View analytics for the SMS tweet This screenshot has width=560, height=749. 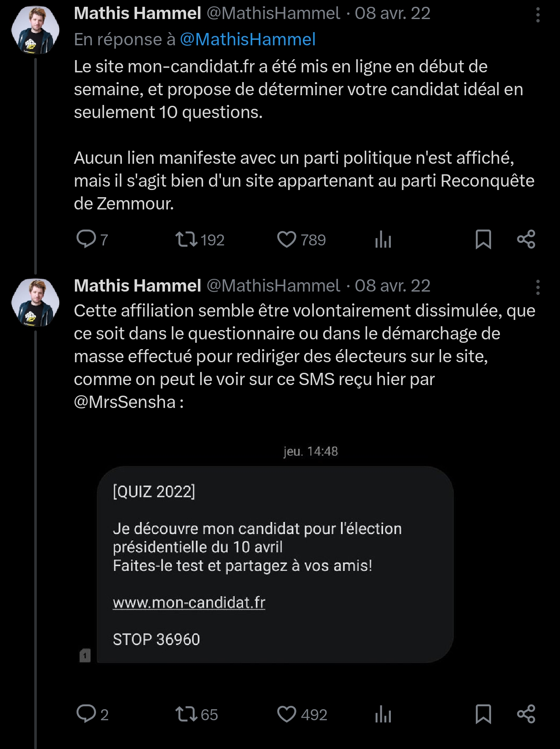(x=383, y=714)
